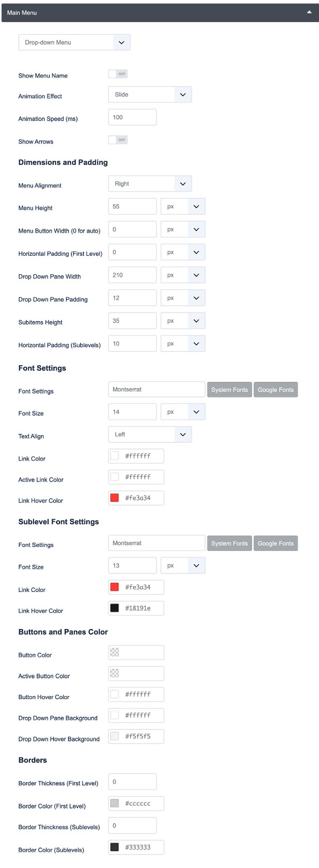
Task: Click Sublevel System Fonts button
Action: (x=229, y=544)
